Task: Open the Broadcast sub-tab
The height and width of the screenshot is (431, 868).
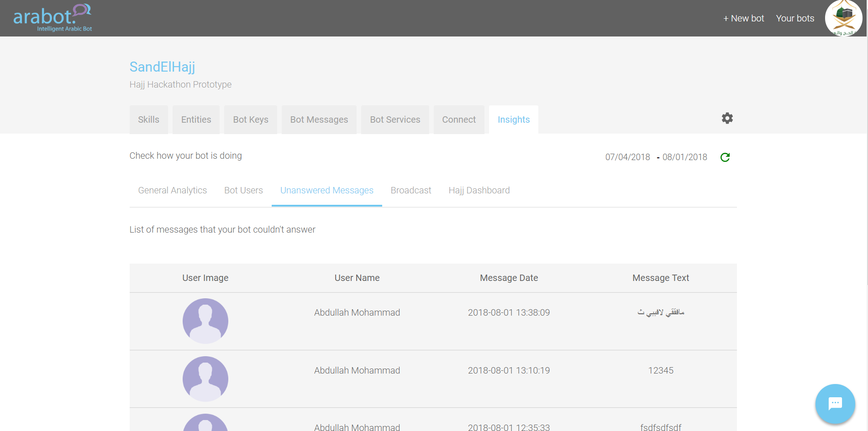Action: (x=411, y=190)
